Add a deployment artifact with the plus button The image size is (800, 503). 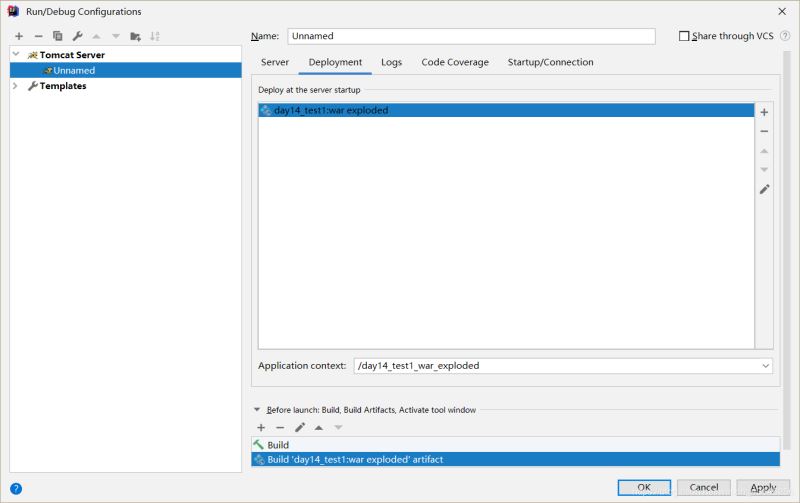[764, 112]
